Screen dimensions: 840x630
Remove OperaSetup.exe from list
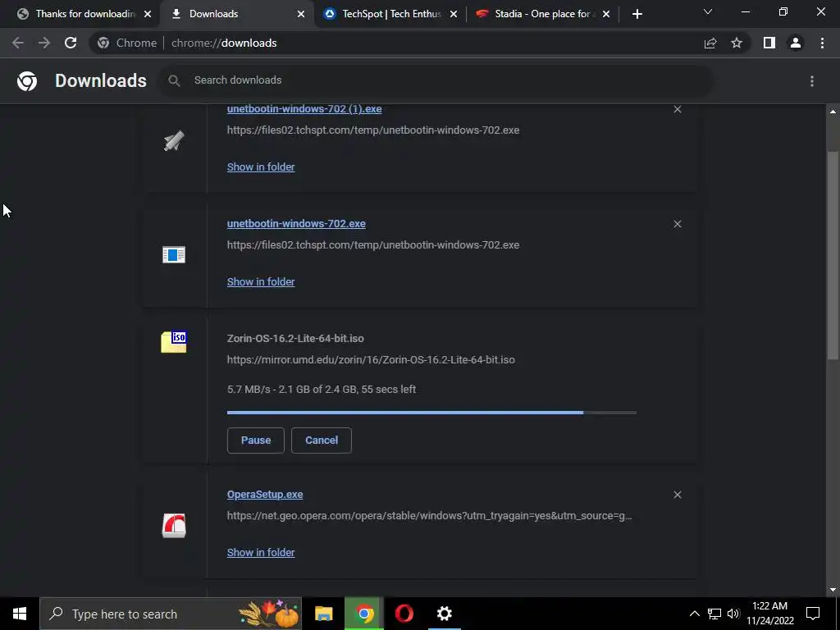[x=677, y=495]
